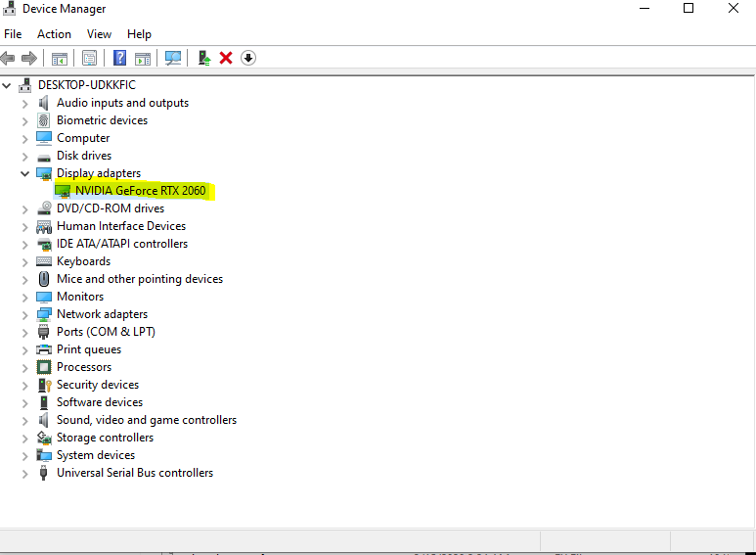Select the Computer tree label
The image size is (756, 555).
[83, 138]
